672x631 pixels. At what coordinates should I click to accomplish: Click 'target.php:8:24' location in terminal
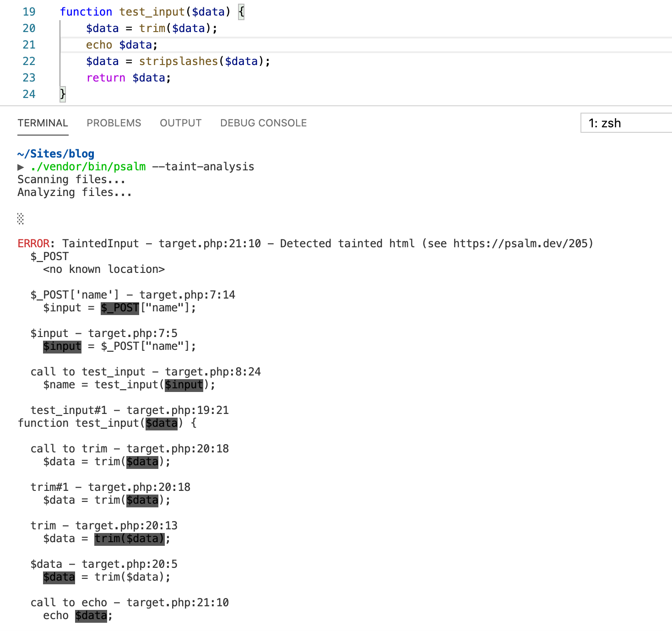point(213,371)
